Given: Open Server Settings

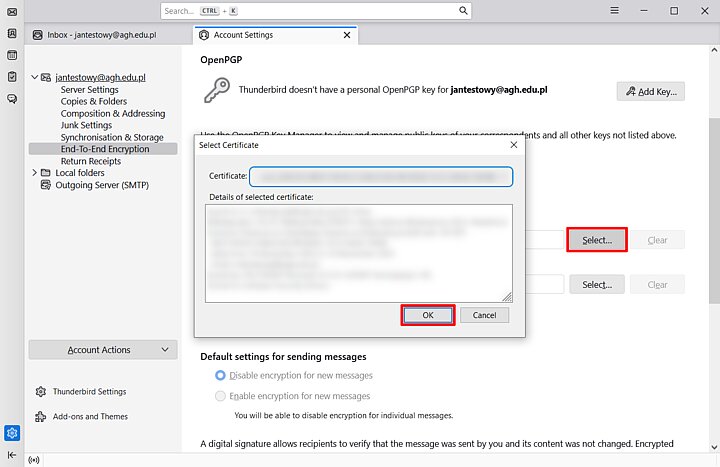Looking at the screenshot, I should pos(90,90).
